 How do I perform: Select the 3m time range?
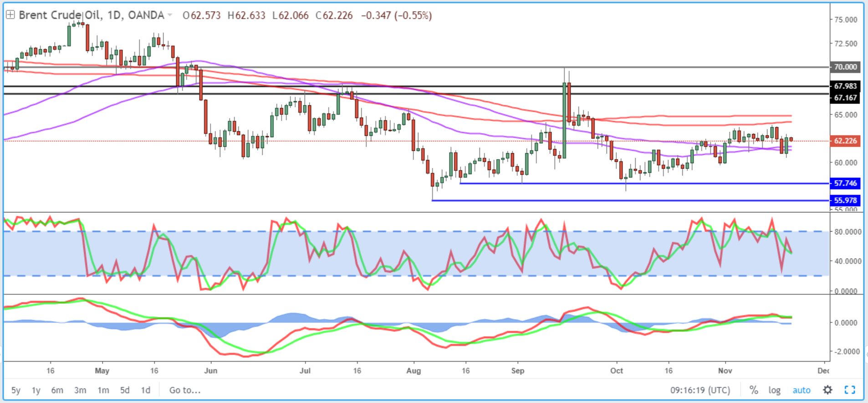coord(80,390)
